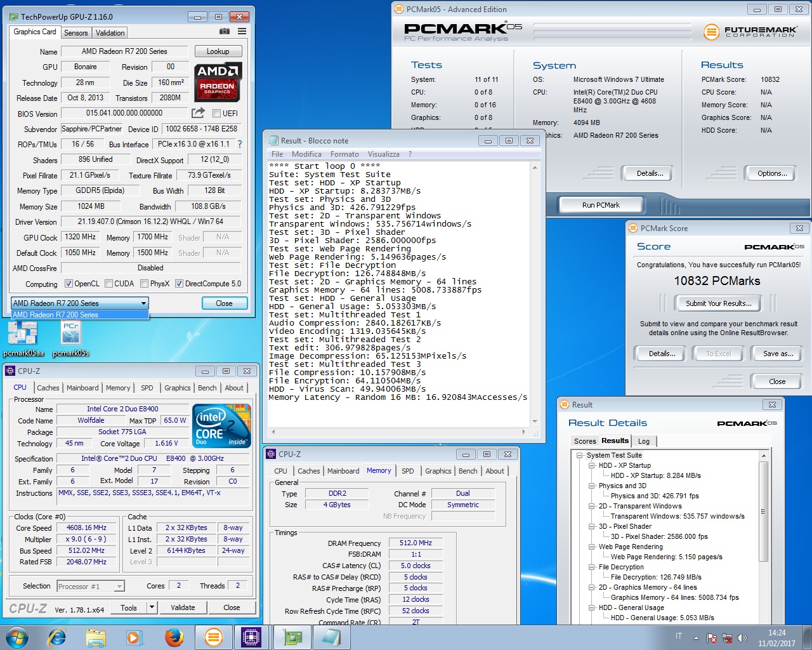Viewport: 812px width, 650px height.
Task: Open Windows Explorer from the taskbar
Action: [x=96, y=637]
